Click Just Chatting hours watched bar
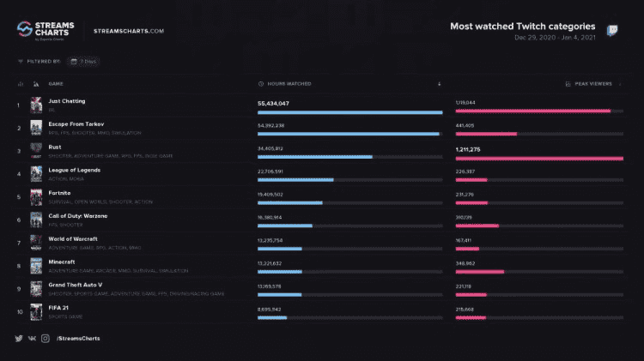Viewport: 644px width, 361px height. [x=350, y=112]
